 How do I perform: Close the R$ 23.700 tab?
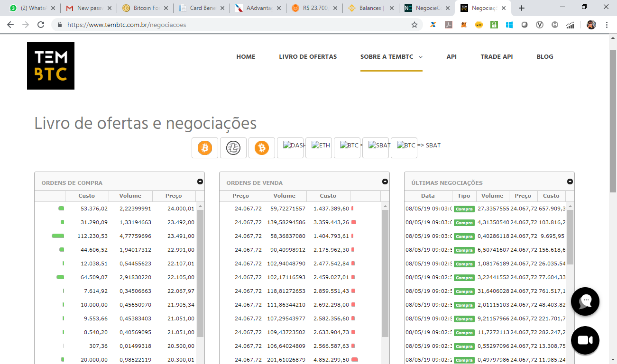(335, 8)
